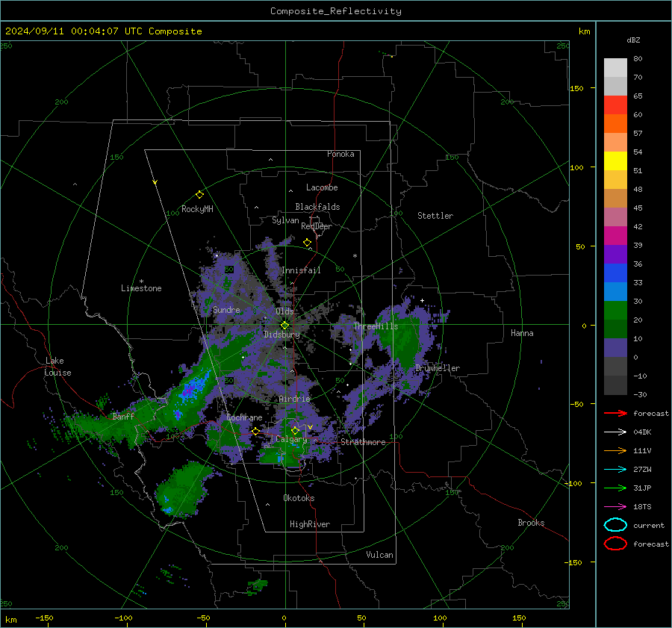Select the 10 dBZ purple color swatch
Screen dimensions: 672x628
pyautogui.click(x=615, y=348)
